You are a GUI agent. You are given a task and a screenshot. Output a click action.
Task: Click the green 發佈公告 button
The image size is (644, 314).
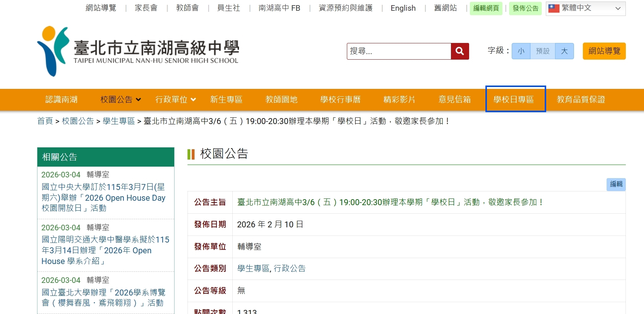pos(525,9)
